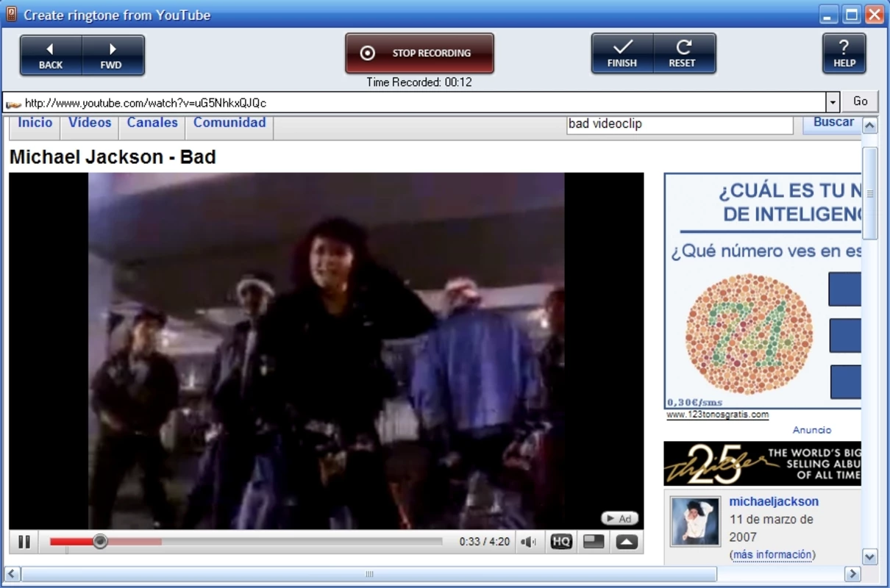This screenshot has height=588, width=890.
Task: Toggle the video player size icon
Action: [x=594, y=542]
